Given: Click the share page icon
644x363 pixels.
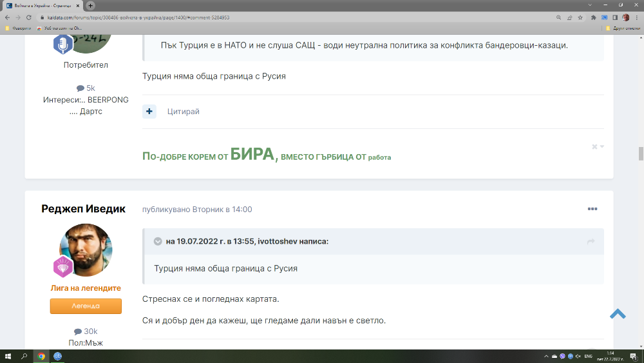Looking at the screenshot, I should tap(570, 17).
